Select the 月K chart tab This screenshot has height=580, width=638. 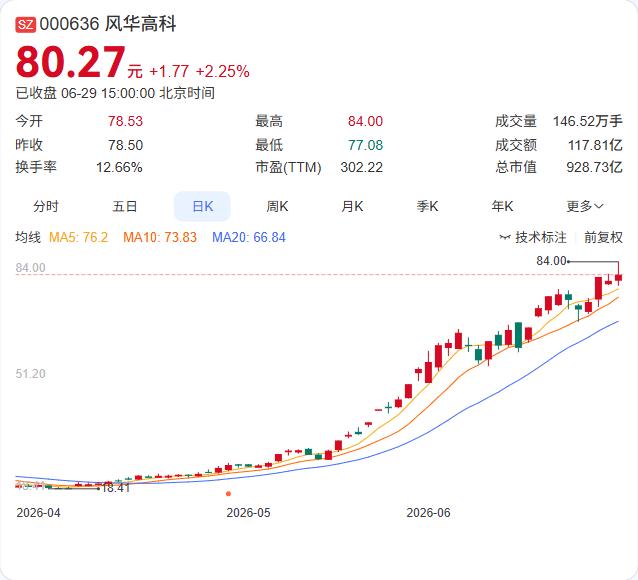pyautogui.click(x=352, y=206)
